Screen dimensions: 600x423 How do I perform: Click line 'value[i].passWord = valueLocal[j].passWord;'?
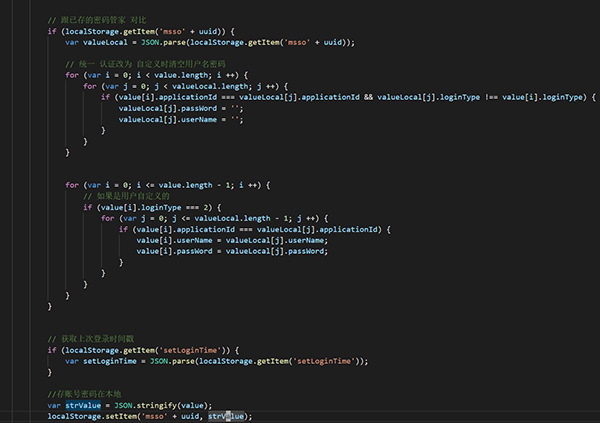[232, 252]
